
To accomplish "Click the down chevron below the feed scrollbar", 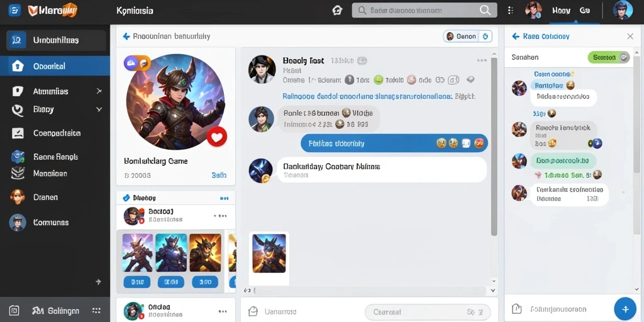I will click(494, 291).
